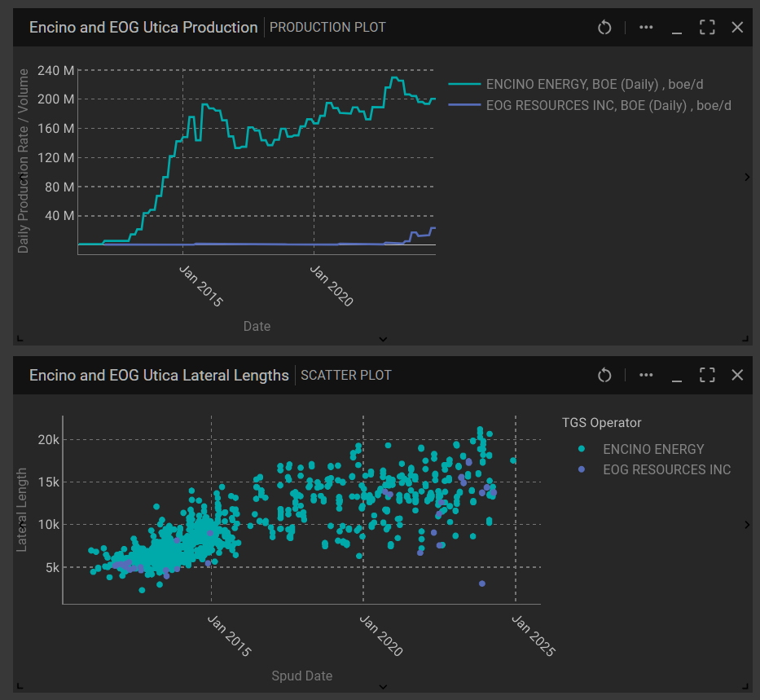
Task: Click the teal line swatch for ENCINO ENERGY BOE
Action: (464, 85)
